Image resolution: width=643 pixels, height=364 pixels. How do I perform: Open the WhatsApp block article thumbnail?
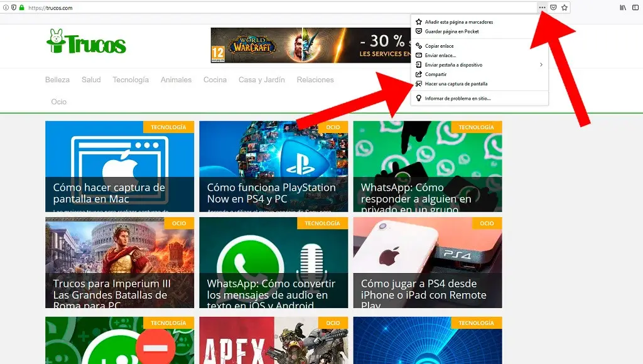120,340
